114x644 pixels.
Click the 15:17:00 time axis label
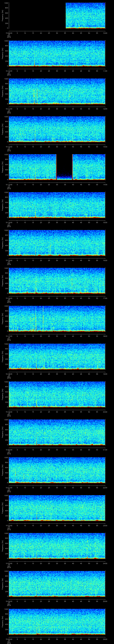9,336
